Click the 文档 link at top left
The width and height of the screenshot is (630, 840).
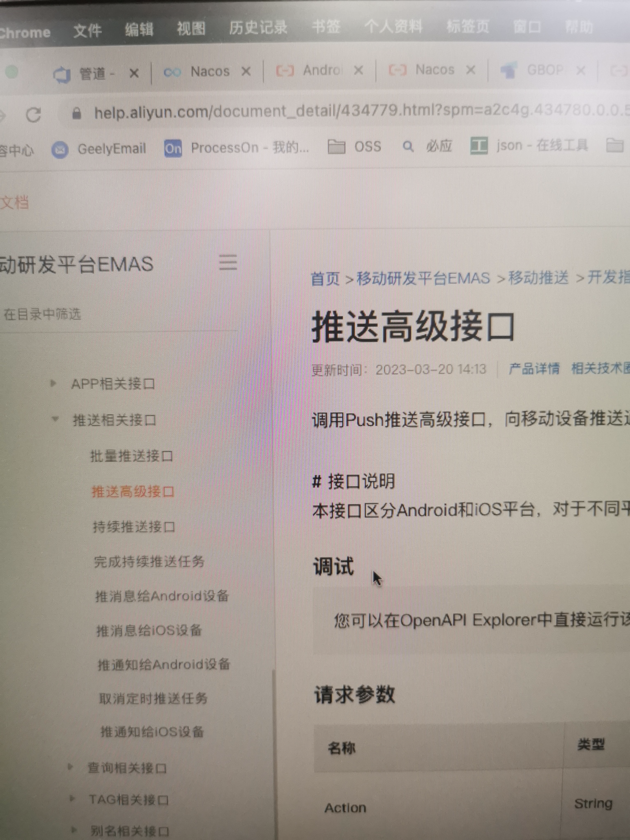point(14,203)
